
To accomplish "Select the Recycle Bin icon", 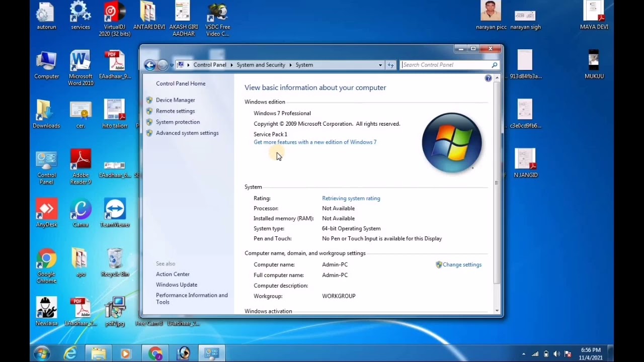I will pyautogui.click(x=115, y=262).
